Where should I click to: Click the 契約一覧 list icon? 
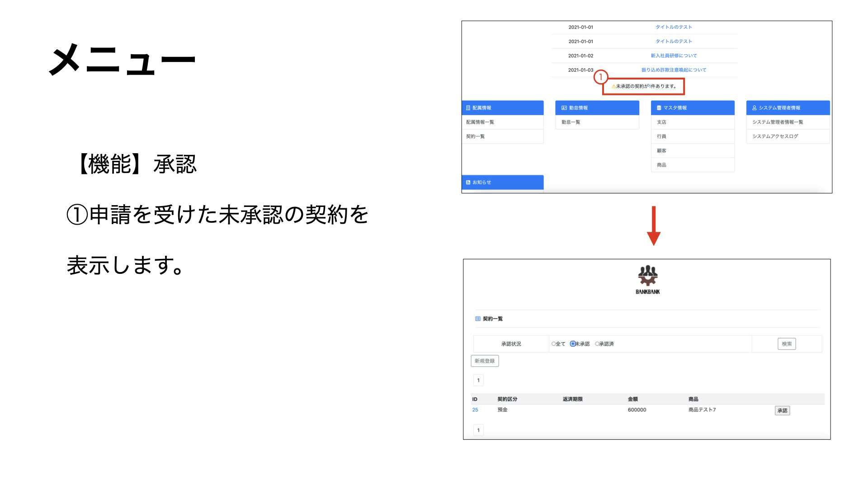pos(478,319)
